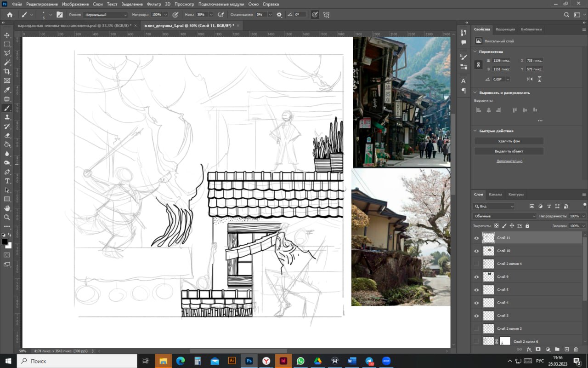The image size is (588, 368).
Task: Show the hidden layer Слой 2 копия 4
Action: point(476,264)
